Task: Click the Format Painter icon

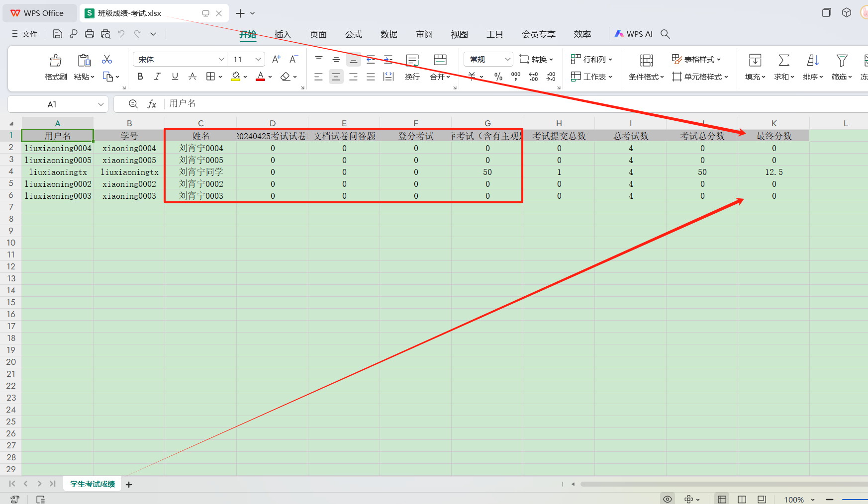Action: click(55, 61)
